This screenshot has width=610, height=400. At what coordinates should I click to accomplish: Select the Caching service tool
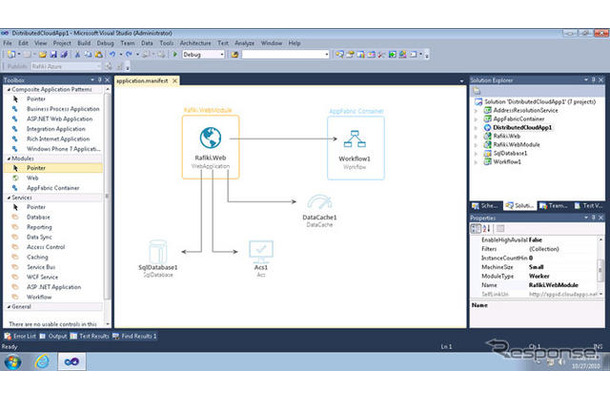[37, 257]
